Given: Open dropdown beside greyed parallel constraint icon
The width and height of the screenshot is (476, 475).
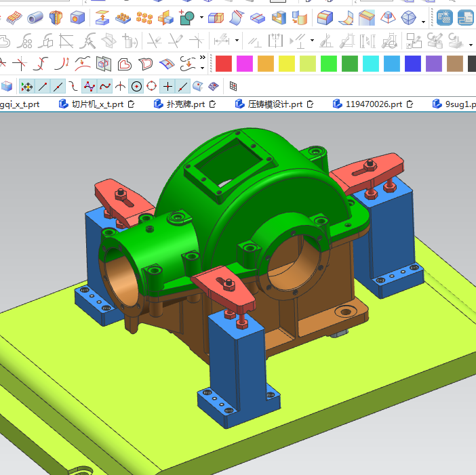Looking at the screenshot, I should pos(312,41).
